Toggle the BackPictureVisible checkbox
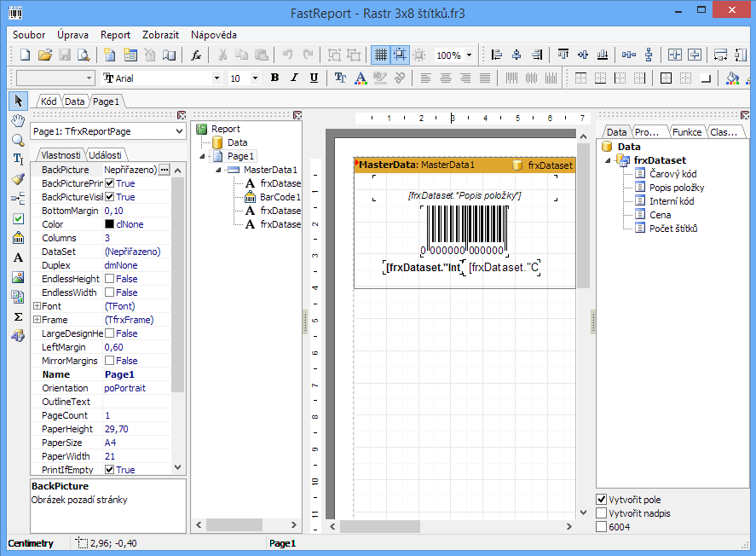 click(x=109, y=197)
